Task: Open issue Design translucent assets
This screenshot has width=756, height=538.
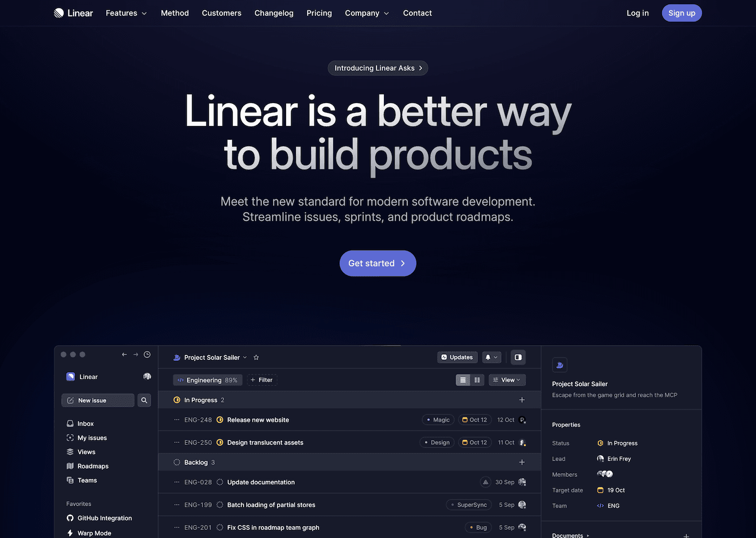Action: [265, 442]
